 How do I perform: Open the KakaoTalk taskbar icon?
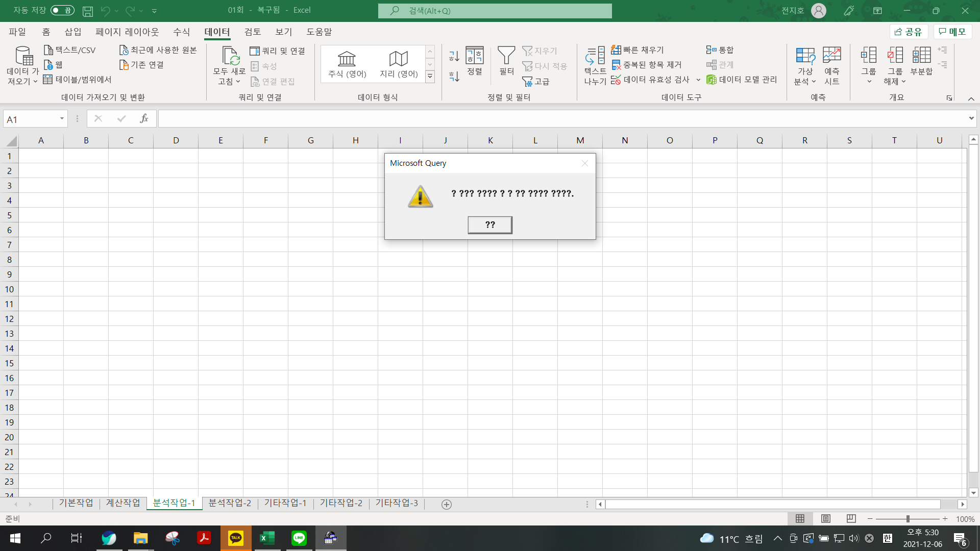point(236,538)
